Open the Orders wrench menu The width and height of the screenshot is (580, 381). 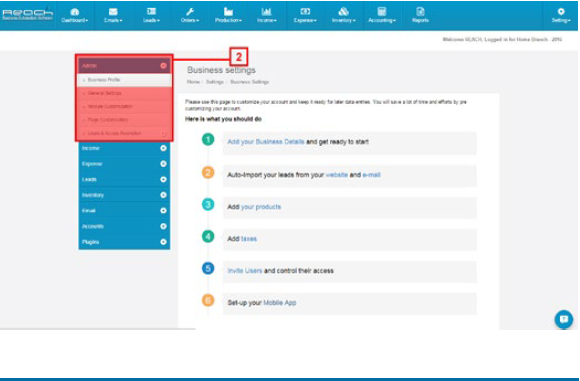tap(190, 16)
